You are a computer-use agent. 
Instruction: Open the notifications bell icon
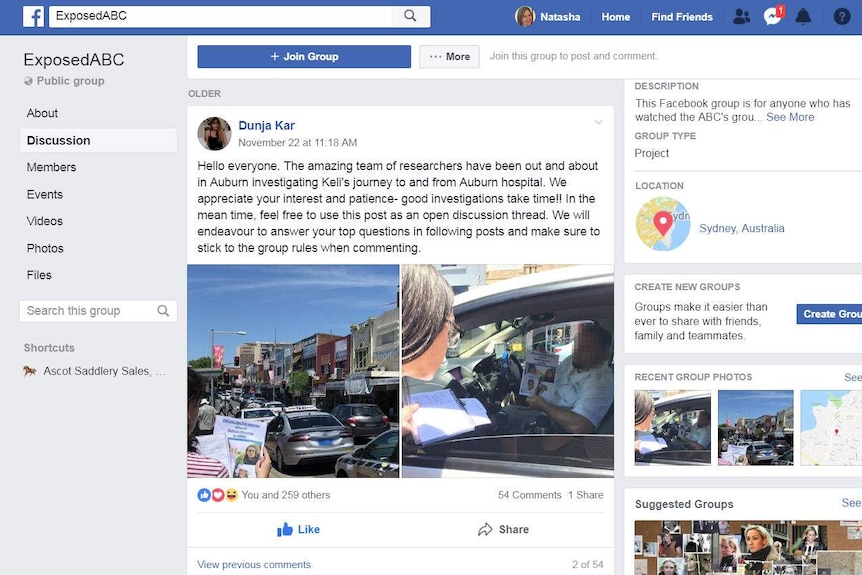click(x=803, y=17)
